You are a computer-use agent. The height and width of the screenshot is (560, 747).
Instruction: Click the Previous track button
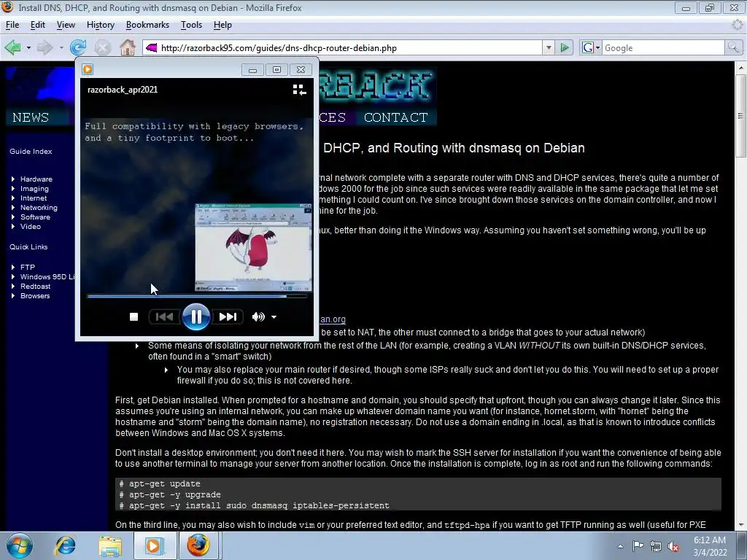164,316
